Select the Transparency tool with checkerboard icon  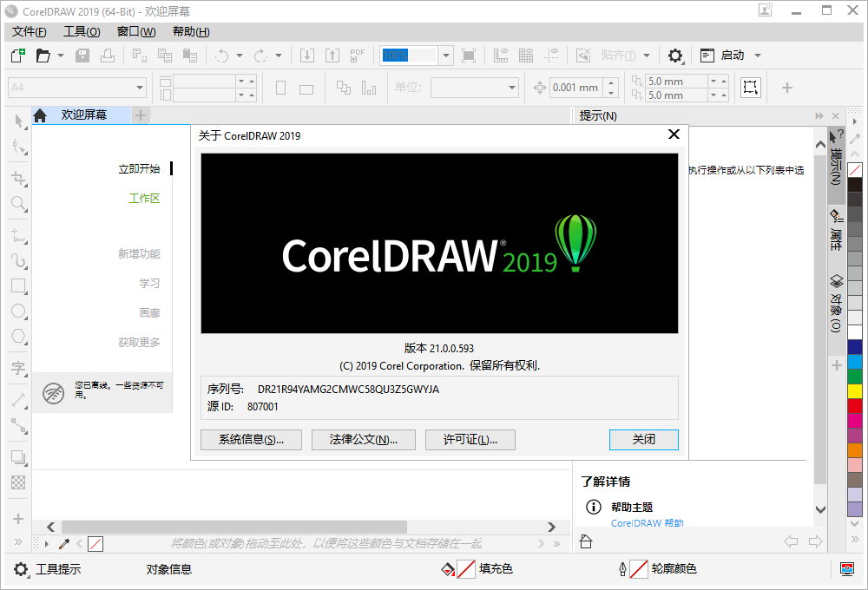(x=17, y=482)
